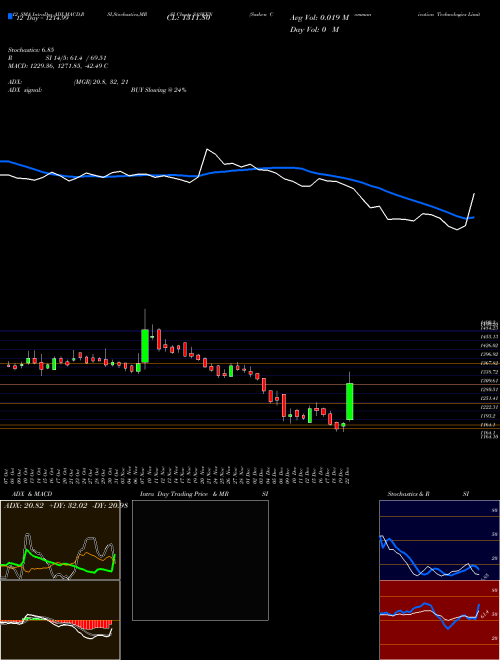Open the MACD red histogram panel

pos(60,620)
